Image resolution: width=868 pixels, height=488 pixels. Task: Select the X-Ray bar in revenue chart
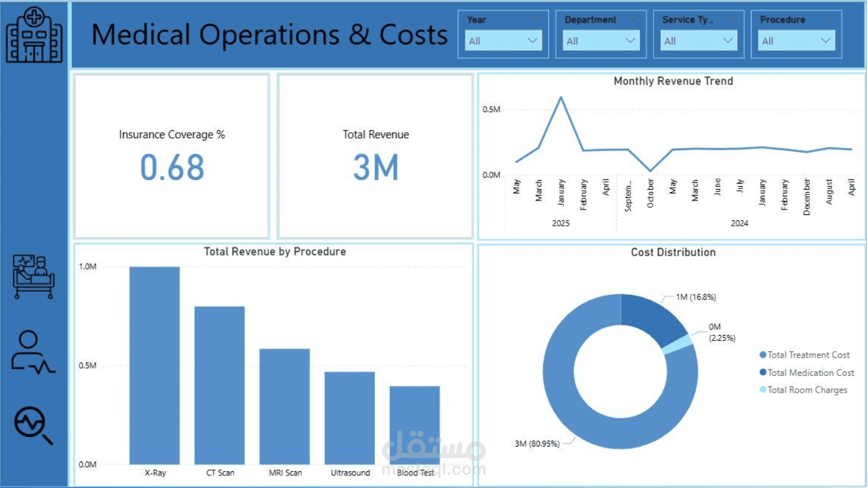[154, 366]
